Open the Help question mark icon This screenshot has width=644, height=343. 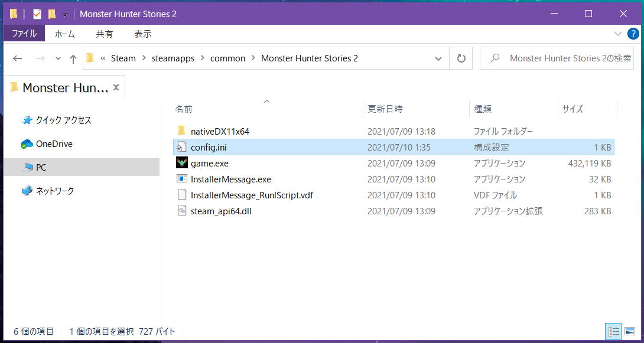click(x=633, y=34)
